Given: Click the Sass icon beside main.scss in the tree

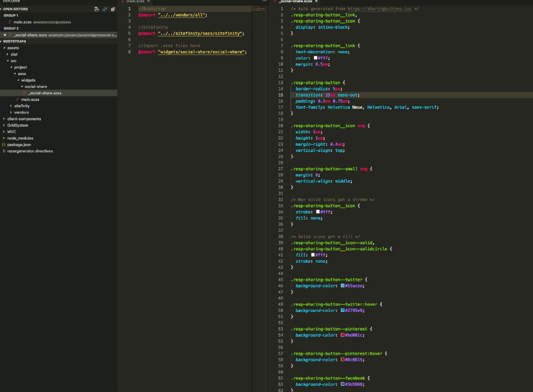Looking at the screenshot, I should coord(18,99).
